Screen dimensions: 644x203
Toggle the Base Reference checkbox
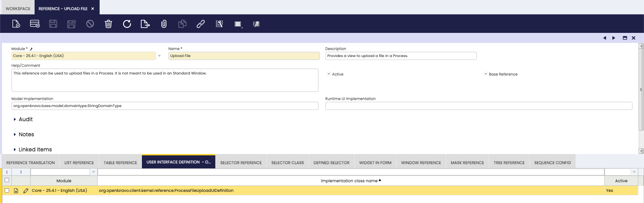point(486,74)
